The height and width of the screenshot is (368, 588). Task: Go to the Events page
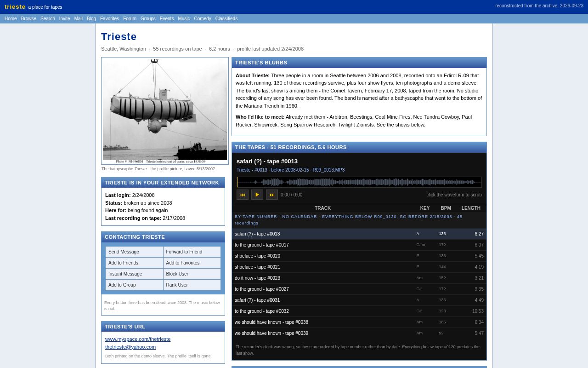(x=167, y=19)
